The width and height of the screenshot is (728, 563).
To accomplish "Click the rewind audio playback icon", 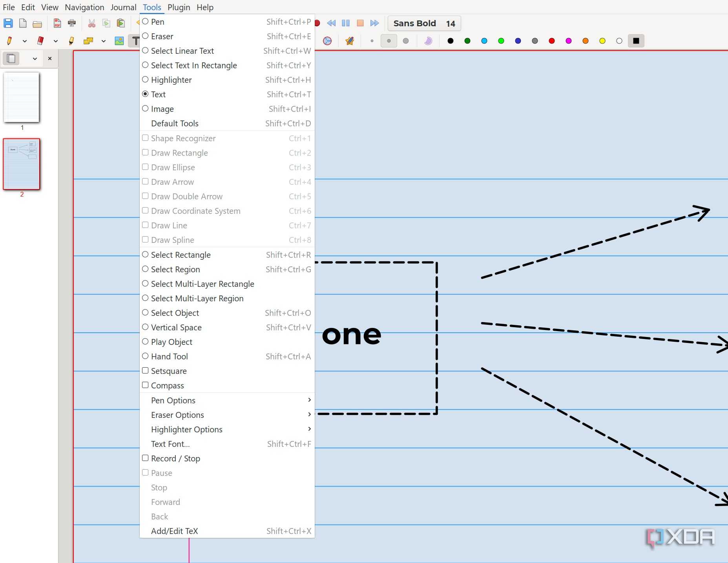I will (x=331, y=23).
